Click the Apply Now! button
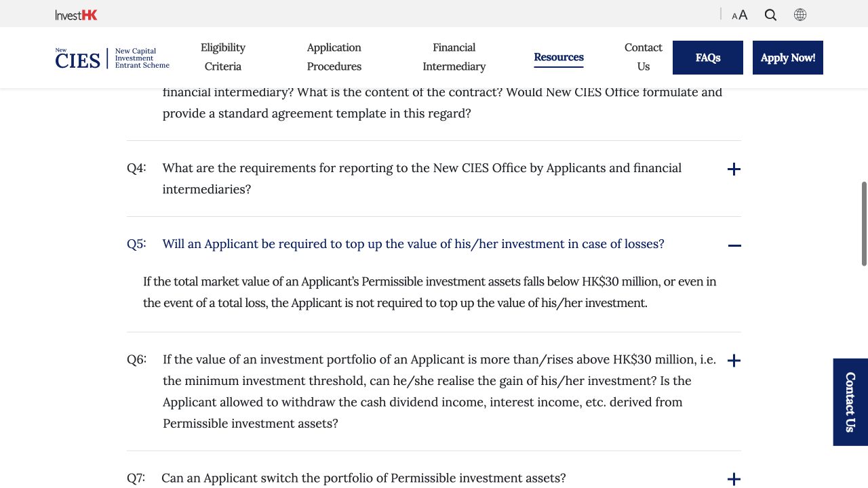This screenshot has width=868, height=488. [788, 58]
